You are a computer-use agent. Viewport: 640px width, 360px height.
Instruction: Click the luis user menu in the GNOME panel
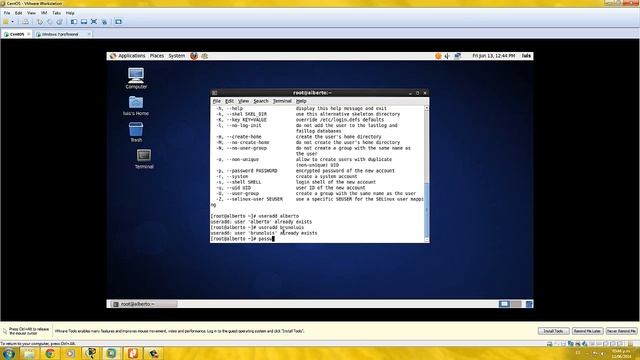tap(526, 56)
